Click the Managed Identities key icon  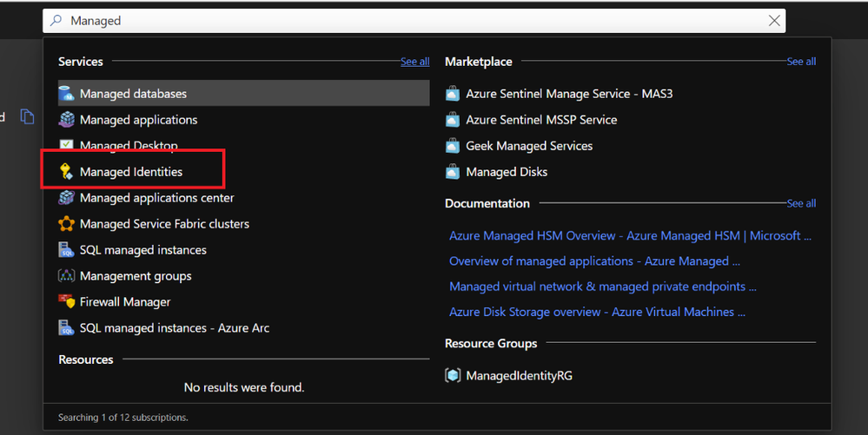(x=66, y=172)
